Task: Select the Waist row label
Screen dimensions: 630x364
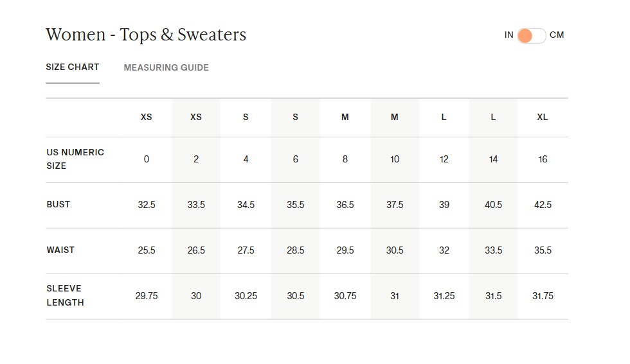Action: [x=60, y=250]
